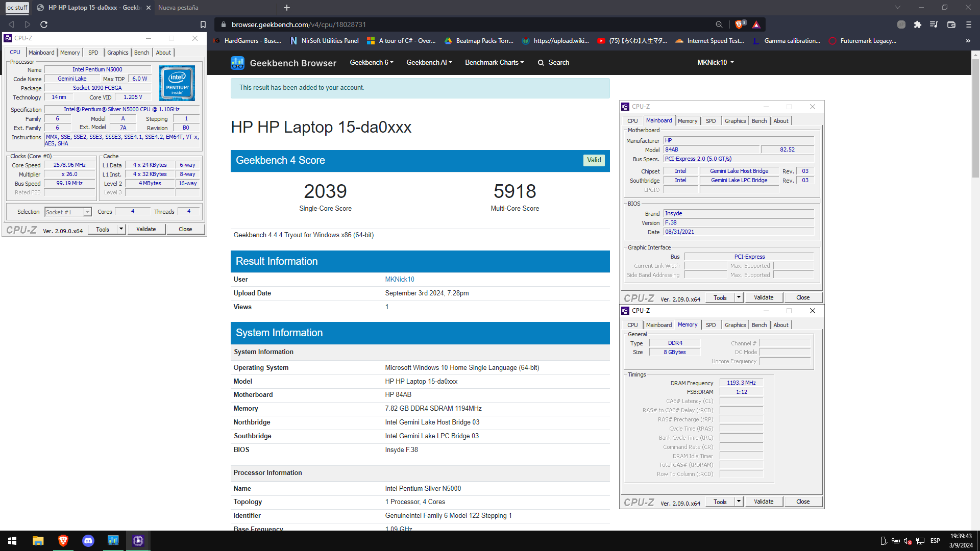Open About tab in left CPU-Z window
Viewport: 980px width, 551px height.
click(x=163, y=53)
